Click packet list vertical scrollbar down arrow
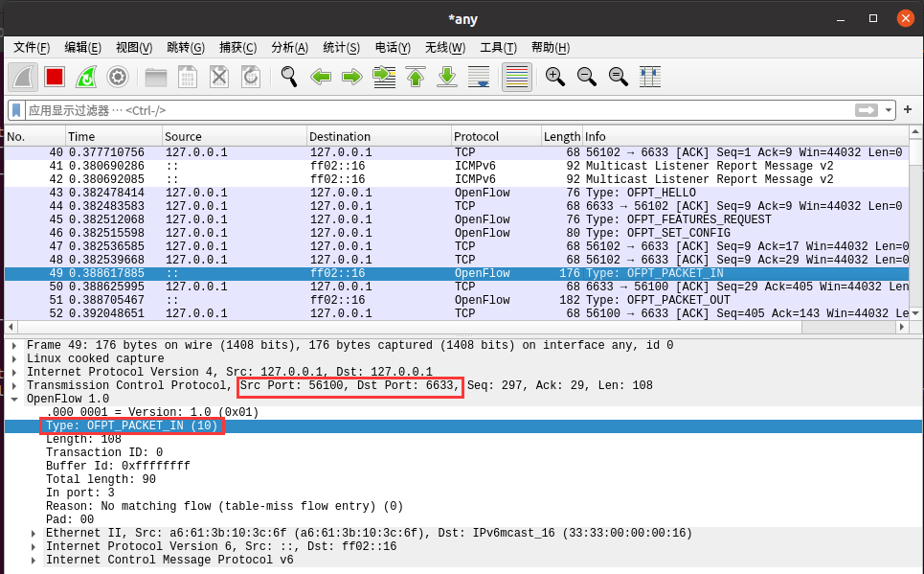 tap(915, 313)
